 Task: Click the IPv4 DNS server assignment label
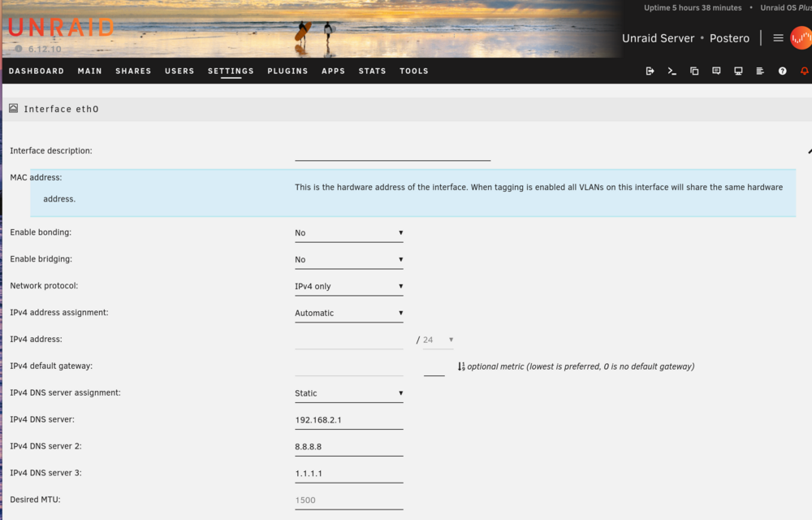click(65, 392)
